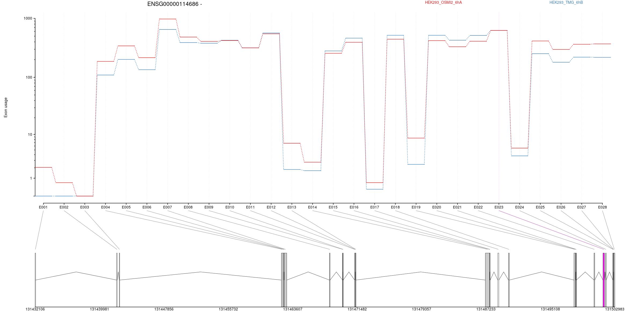Viewport: 644px width, 322px height.
Task: Click exon label E022
Action: 478,207
